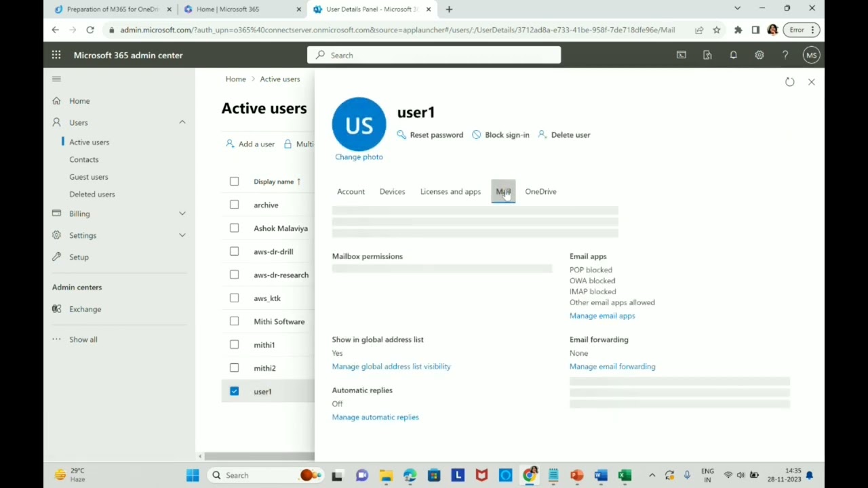Click Delete user button
Screen dimensions: 868x488
tap(564, 135)
